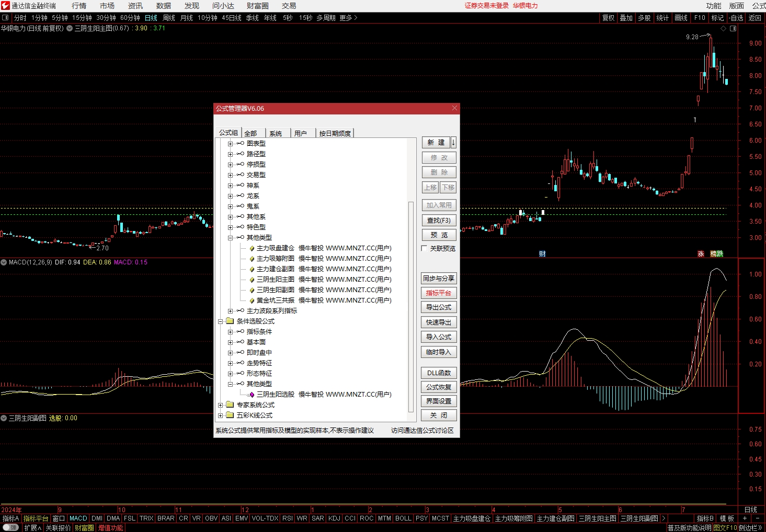Click the side panel toggle icon beside the diamond
766x532 pixels.
coord(733,28)
